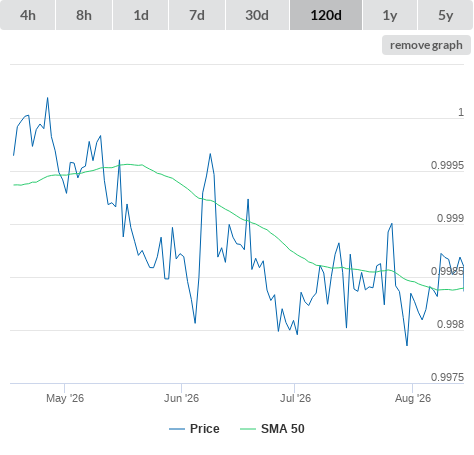Switch to the 8h time range
Image resolution: width=474 pixels, height=455 pixels.
pyautogui.click(x=84, y=15)
